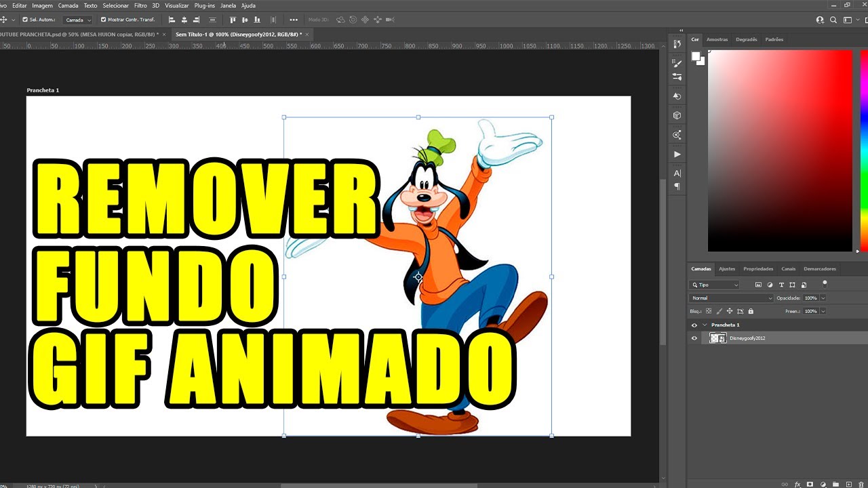
Task: Open the Imagem menu
Action: pyautogui.click(x=42, y=5)
